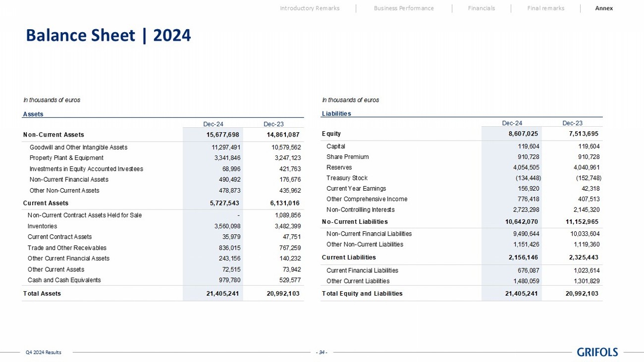644x362 pixels.
Task: Click the GRIFOLS logo
Action: coord(597,352)
